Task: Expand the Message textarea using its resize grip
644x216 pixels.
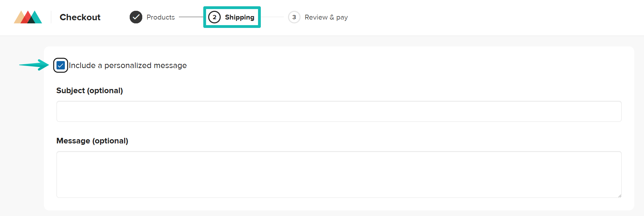Action: point(620,196)
